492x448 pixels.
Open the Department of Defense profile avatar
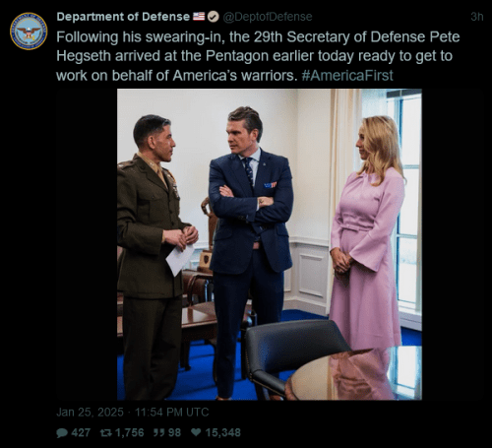point(29,32)
